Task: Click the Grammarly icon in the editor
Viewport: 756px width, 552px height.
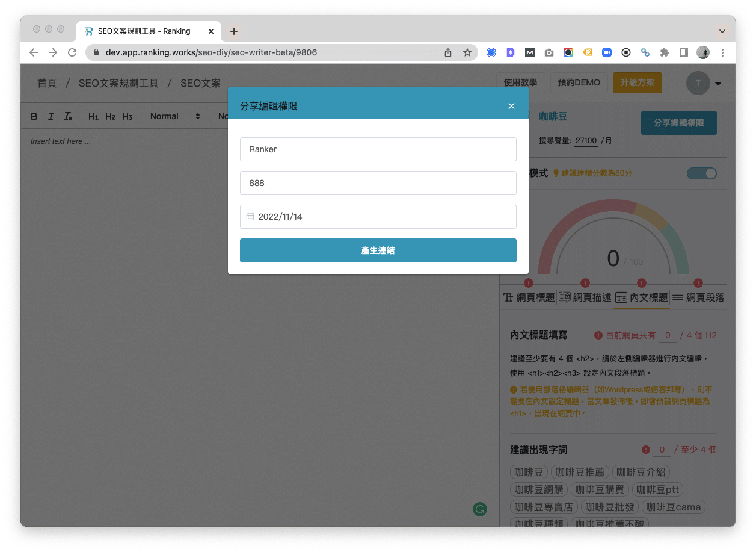Action: pos(479,509)
